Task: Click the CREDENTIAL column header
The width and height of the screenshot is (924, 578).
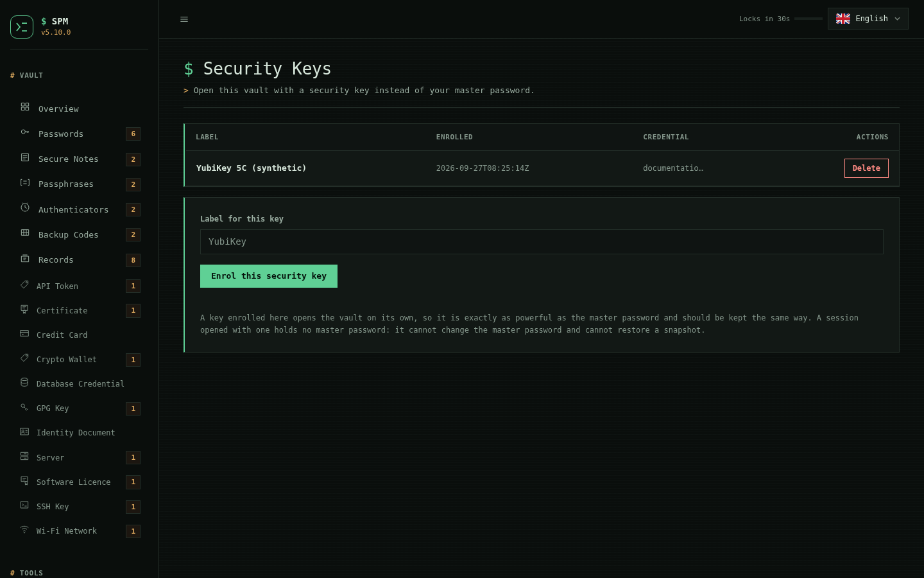Action: tap(666, 137)
